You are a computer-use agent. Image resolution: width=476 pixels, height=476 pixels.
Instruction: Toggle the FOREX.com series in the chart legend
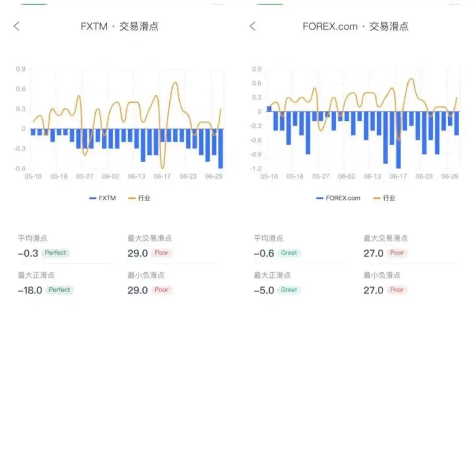[338, 198]
